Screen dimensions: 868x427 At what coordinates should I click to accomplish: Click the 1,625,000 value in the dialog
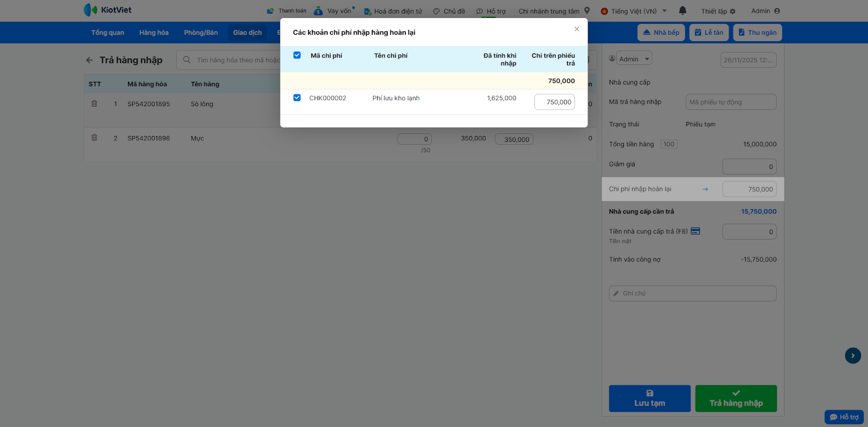click(502, 98)
